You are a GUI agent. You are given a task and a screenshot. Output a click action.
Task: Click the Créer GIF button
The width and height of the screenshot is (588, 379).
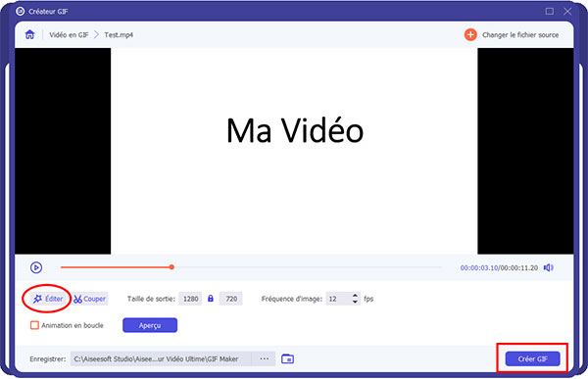pyautogui.click(x=532, y=358)
